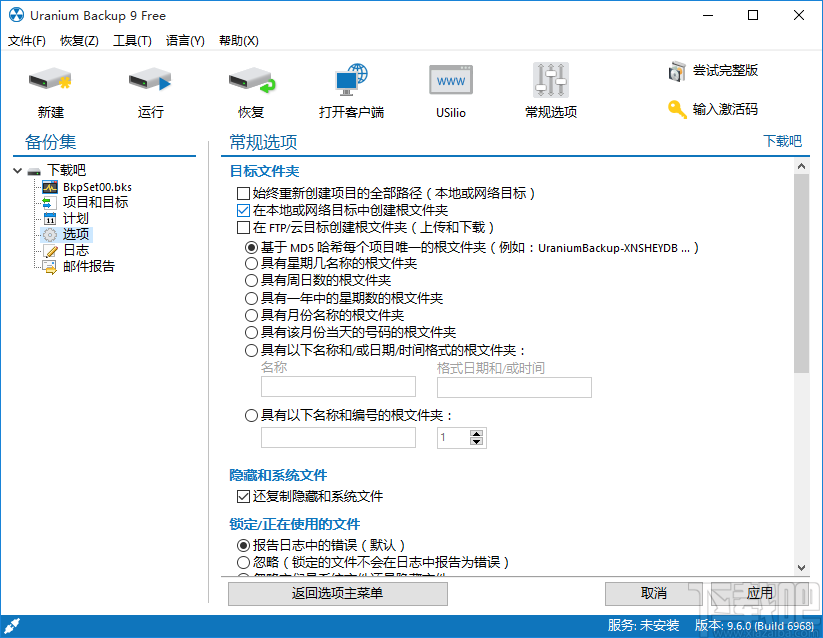Click the 应用 button to apply settings

tap(759, 592)
